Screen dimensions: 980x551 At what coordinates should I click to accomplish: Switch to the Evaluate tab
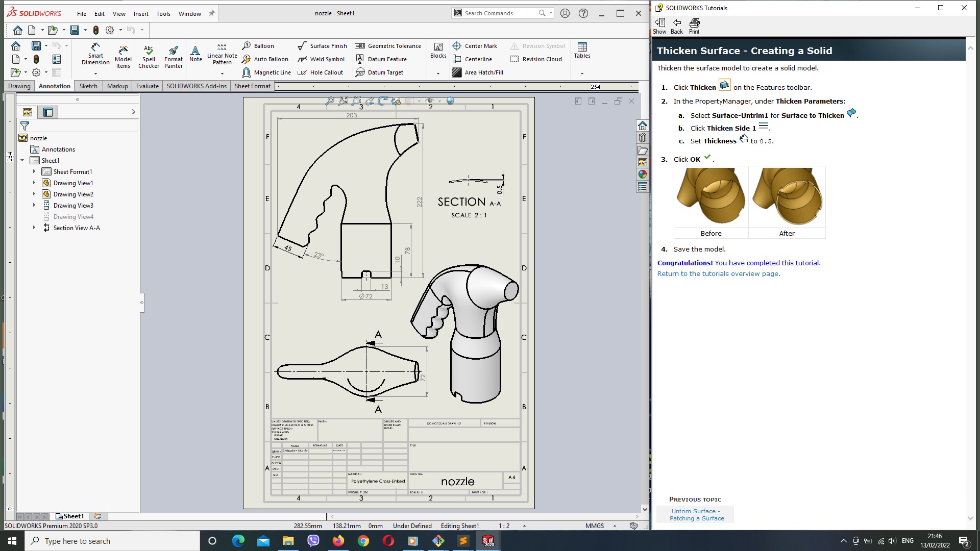pos(148,86)
